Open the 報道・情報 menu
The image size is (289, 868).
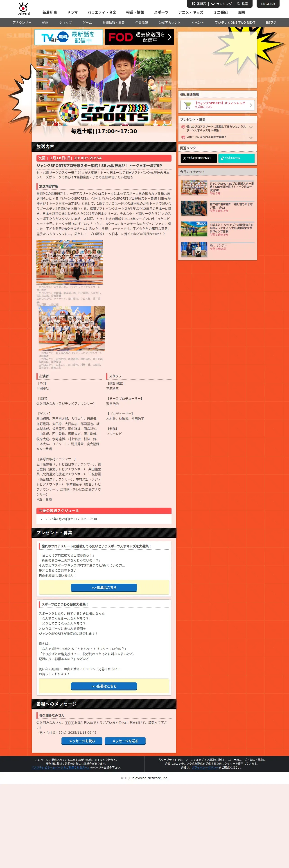click(x=135, y=12)
